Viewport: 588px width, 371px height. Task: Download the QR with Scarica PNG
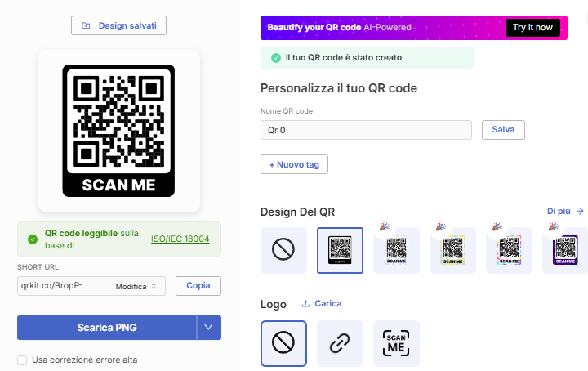point(107,328)
